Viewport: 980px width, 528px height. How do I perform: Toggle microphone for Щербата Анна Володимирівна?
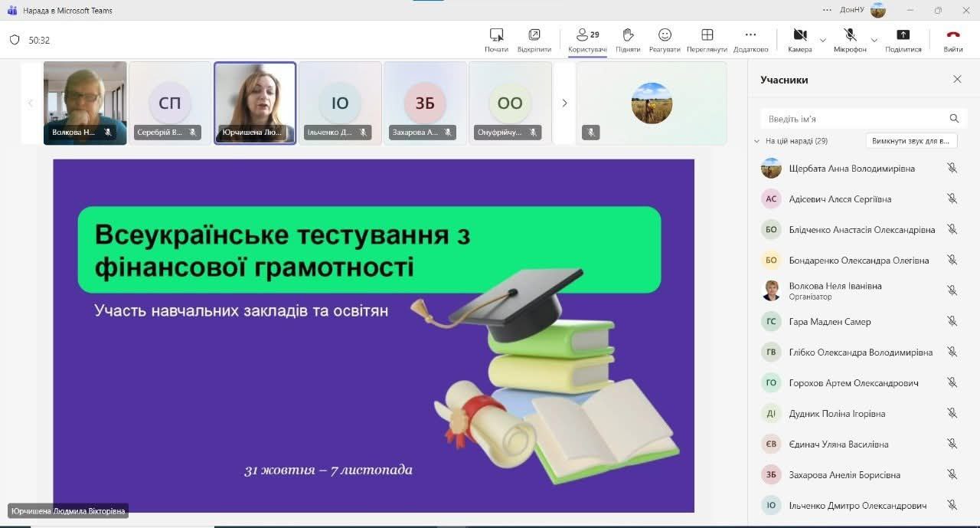point(952,168)
